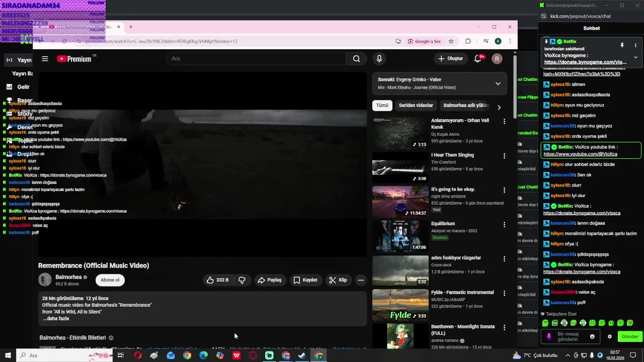
Task: Click the Oluştur create button
Action: 451,59
